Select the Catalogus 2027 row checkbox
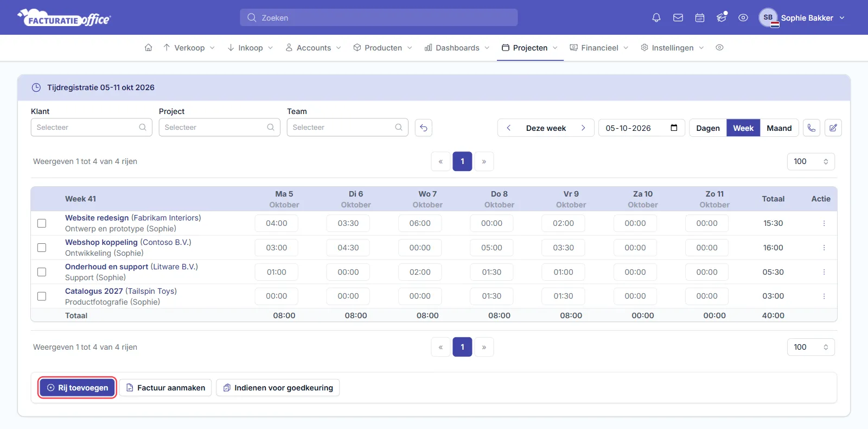 pos(42,296)
